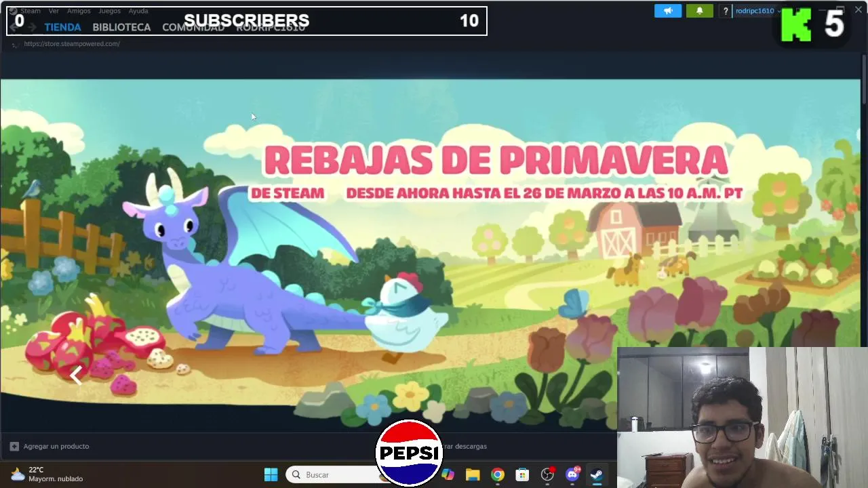Open the Ayuda menu

[x=138, y=11]
